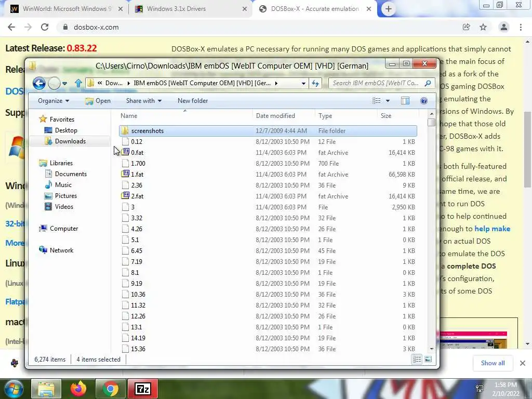Screen dimensions: 532x399
Task: Open the browser three-dot menu
Action: coord(521,27)
